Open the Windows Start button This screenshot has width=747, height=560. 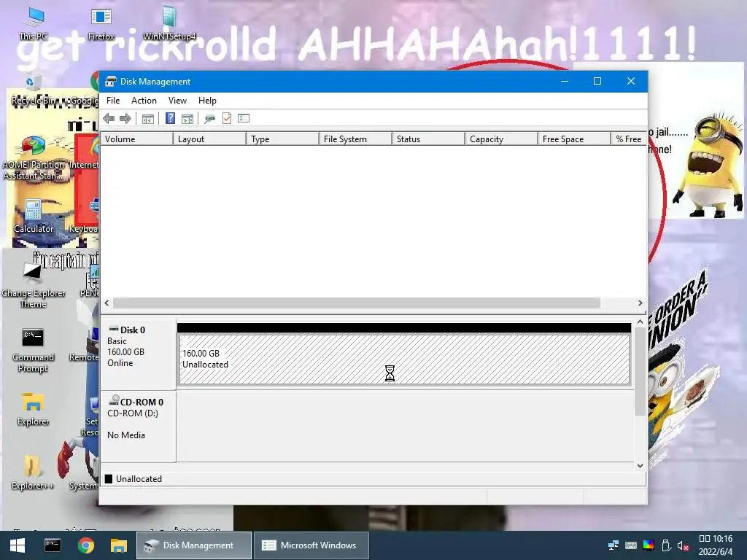tap(18, 545)
